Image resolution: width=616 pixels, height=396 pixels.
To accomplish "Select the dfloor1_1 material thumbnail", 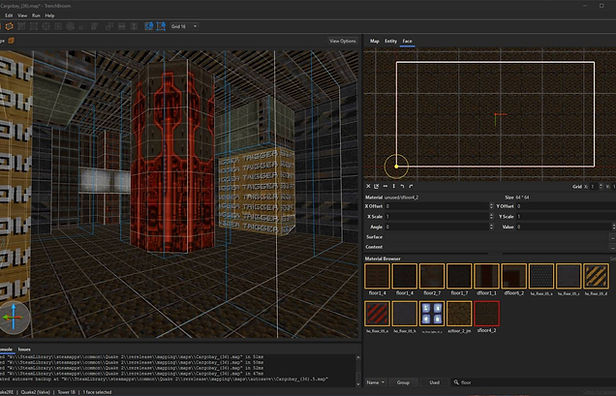I will tap(487, 276).
